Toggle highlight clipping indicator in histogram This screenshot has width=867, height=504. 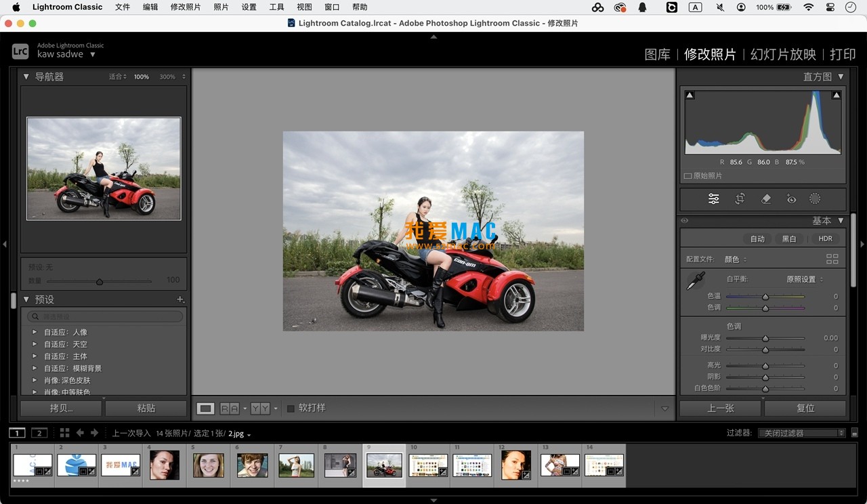coord(837,96)
